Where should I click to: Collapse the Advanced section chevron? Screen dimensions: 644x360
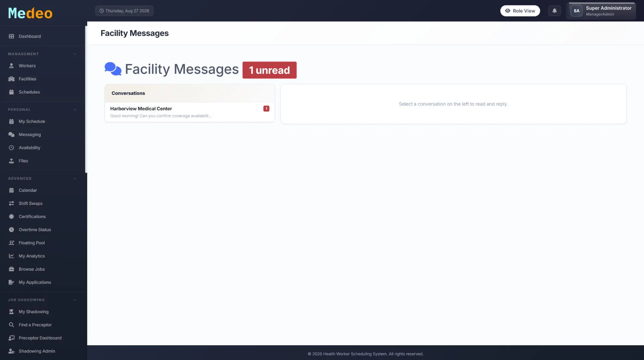click(75, 178)
